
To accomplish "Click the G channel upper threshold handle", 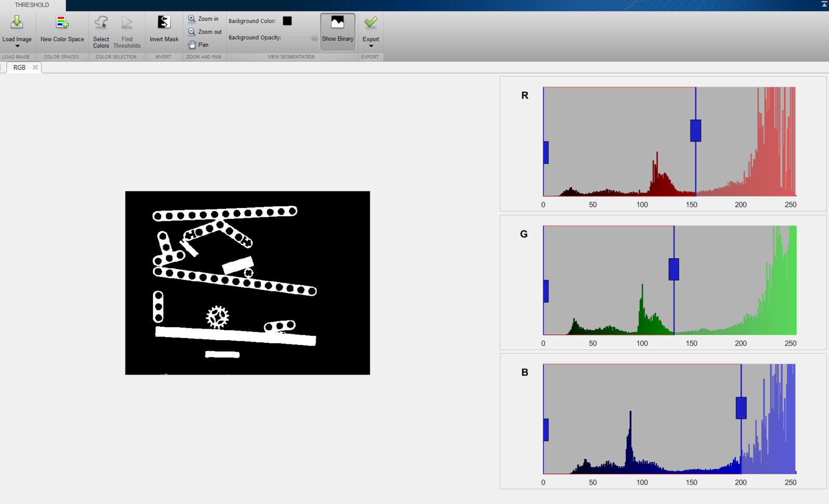I will pyautogui.click(x=674, y=269).
